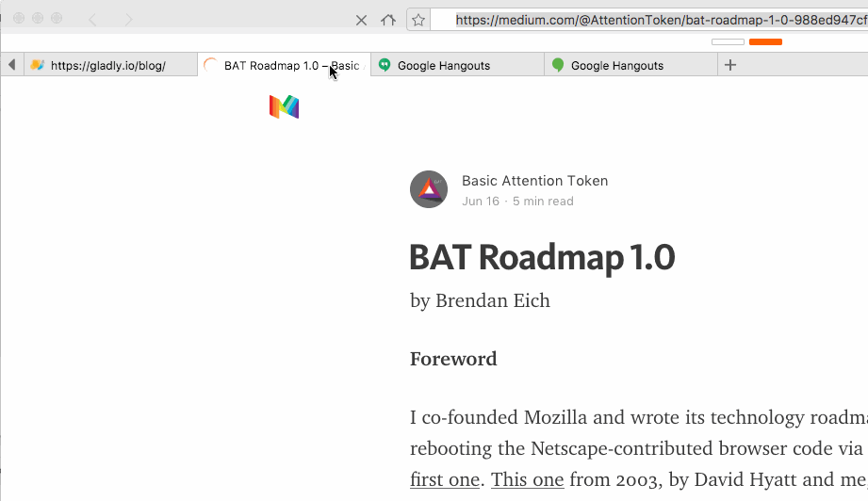Open Basic Attention Token author avatar
The image size is (868, 501).
coord(429,189)
